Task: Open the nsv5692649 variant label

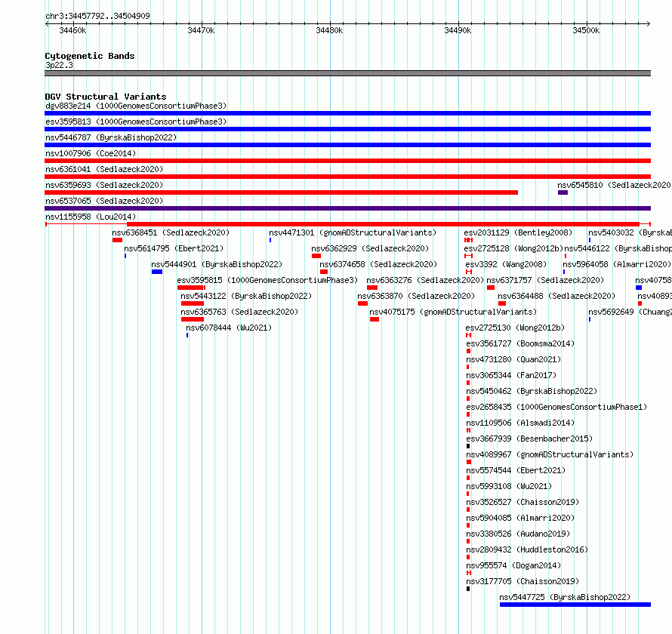Action: (630, 312)
